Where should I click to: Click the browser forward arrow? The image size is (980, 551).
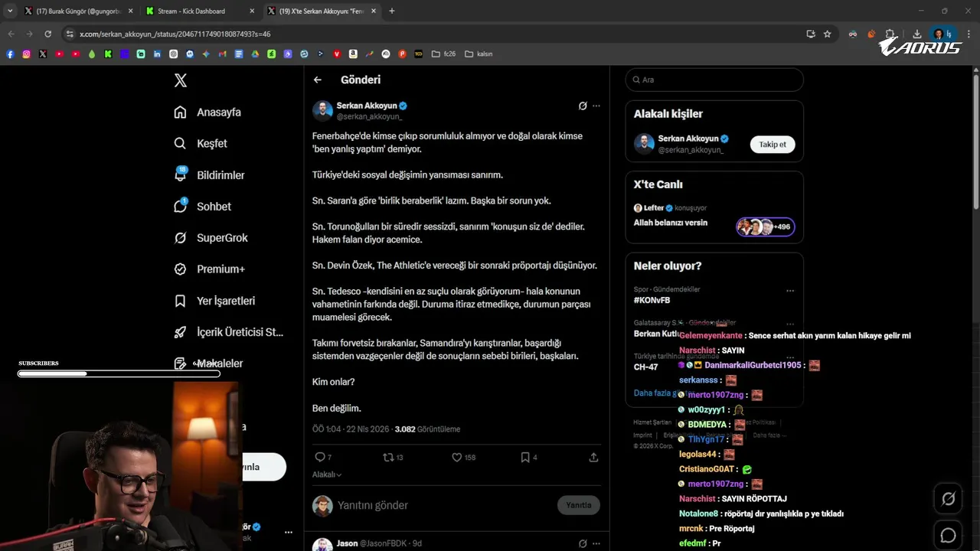coord(29,34)
